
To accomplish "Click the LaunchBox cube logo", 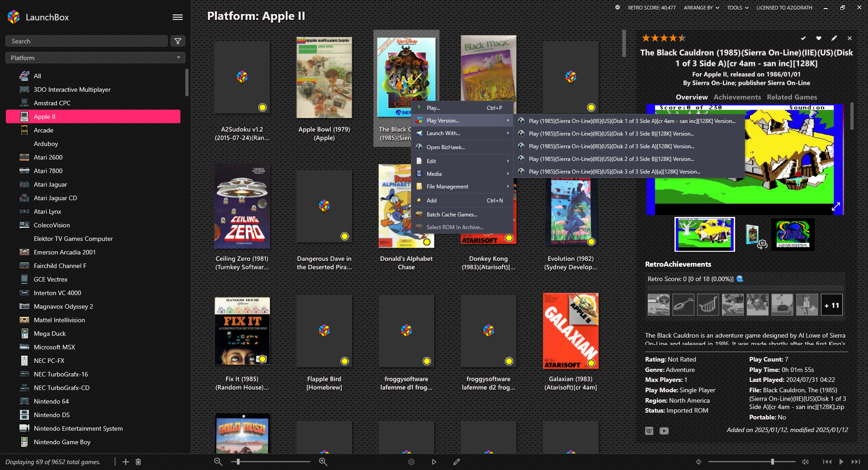I will pos(14,17).
